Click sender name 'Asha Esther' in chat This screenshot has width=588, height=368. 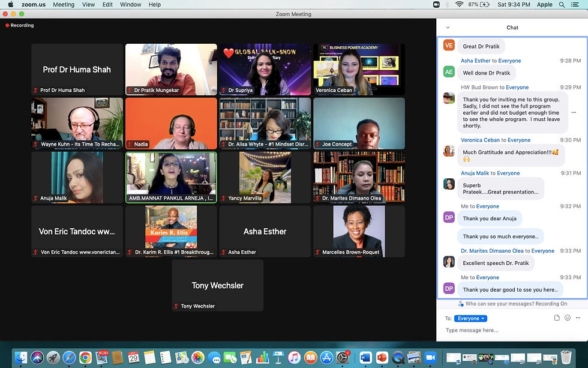(x=475, y=61)
